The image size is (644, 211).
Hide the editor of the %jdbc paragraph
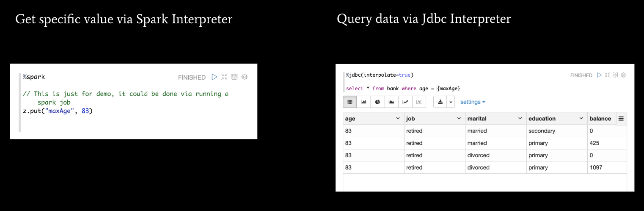(607, 75)
